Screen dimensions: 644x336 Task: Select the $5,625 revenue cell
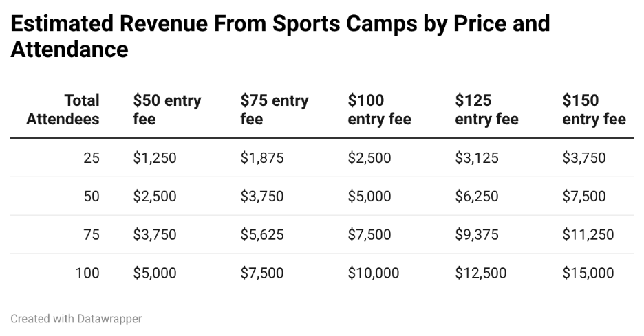click(262, 235)
